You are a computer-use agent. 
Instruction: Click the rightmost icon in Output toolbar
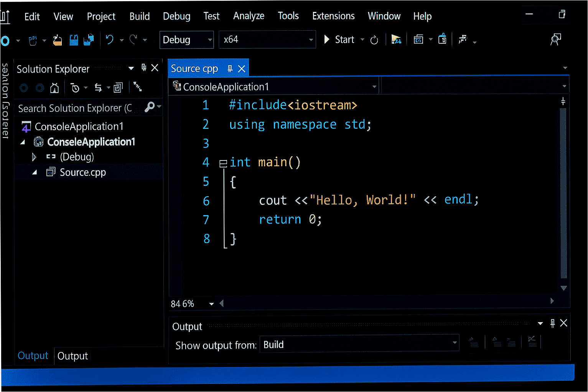[532, 341]
